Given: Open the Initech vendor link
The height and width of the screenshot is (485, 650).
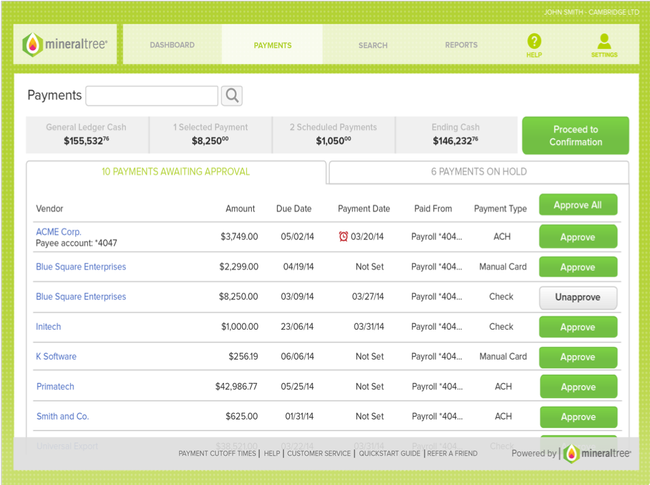Looking at the screenshot, I should click(x=48, y=327).
